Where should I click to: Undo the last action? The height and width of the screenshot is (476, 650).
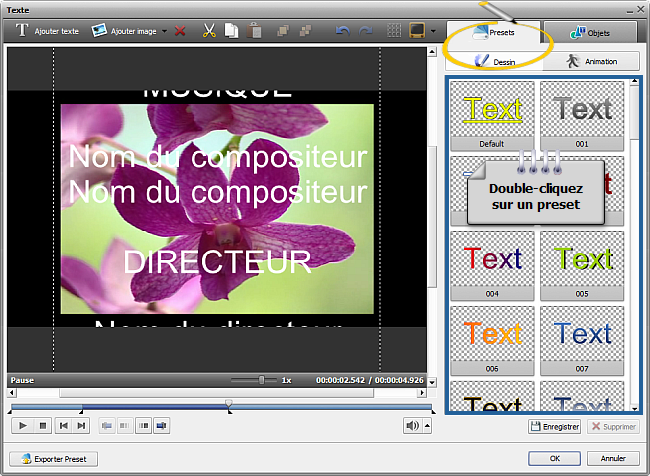click(342, 31)
